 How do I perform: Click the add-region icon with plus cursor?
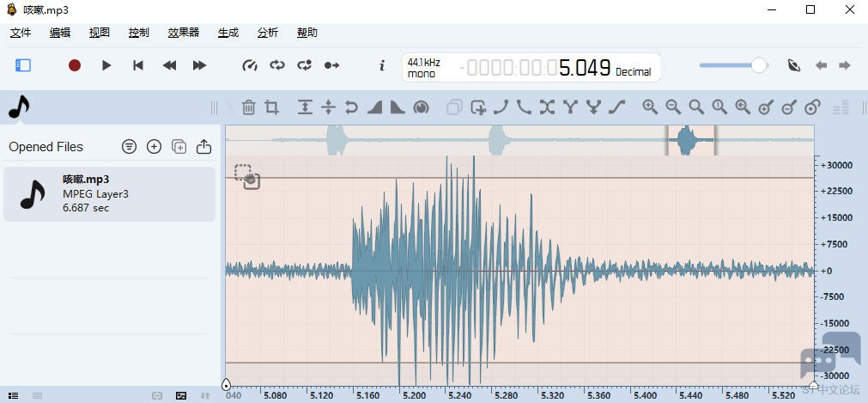[478, 107]
